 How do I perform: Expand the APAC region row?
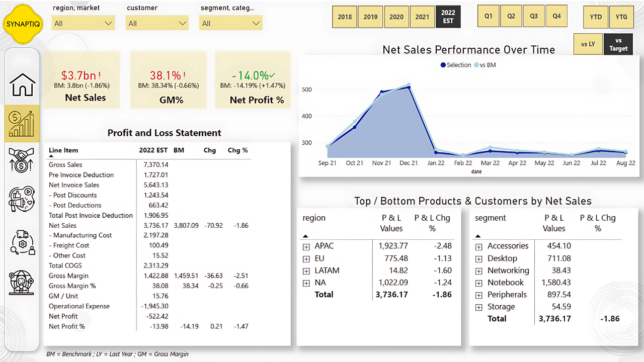(x=306, y=246)
